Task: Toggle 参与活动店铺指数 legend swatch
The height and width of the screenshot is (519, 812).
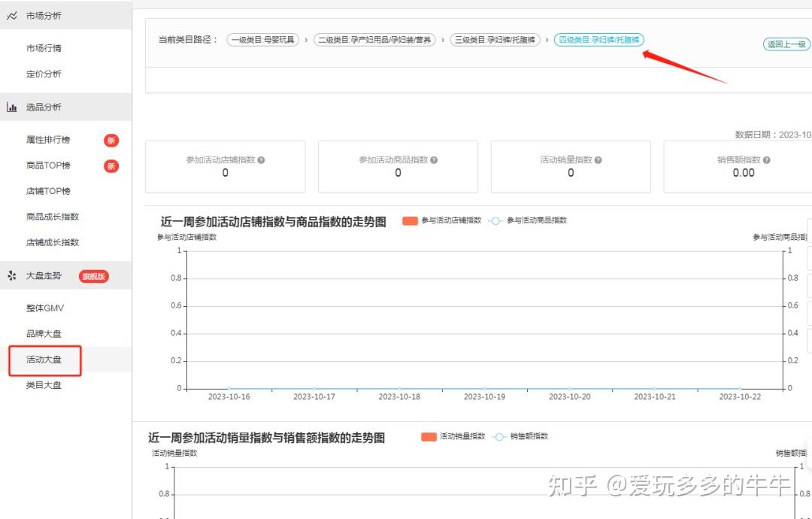Action: click(410, 221)
